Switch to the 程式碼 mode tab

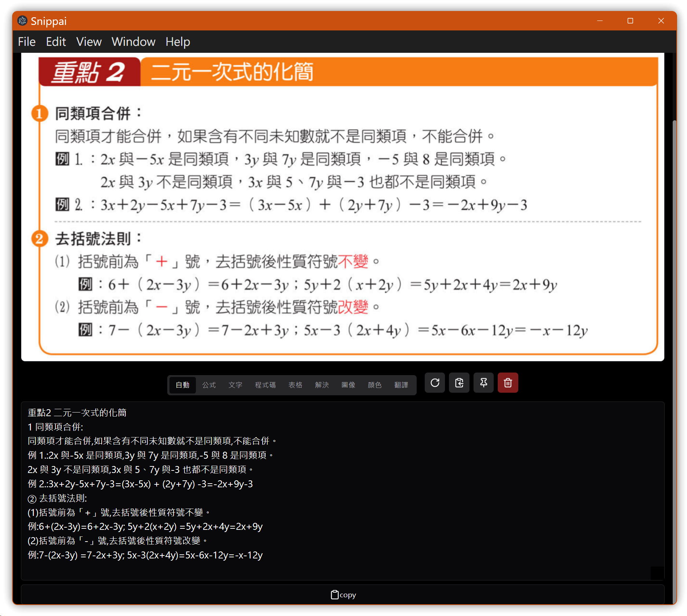266,385
